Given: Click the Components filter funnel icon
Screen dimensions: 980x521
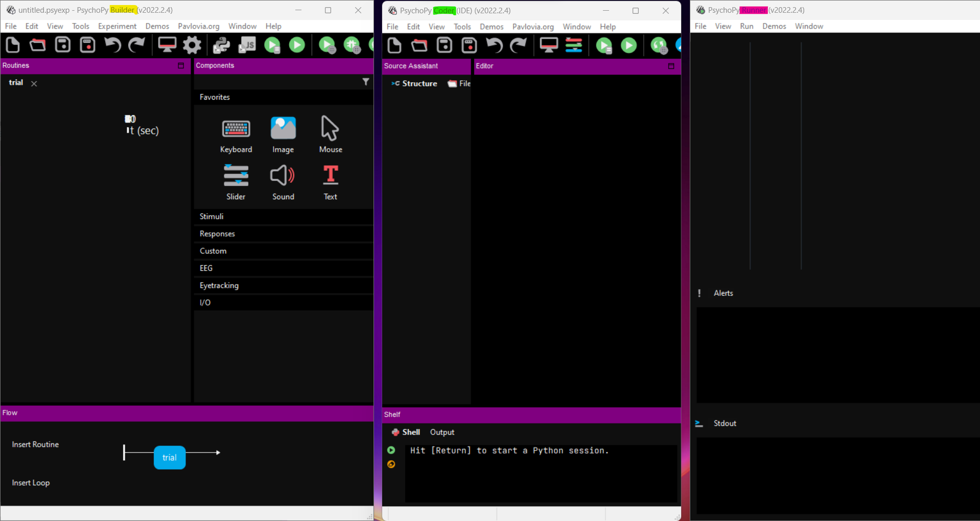Looking at the screenshot, I should pos(366,82).
